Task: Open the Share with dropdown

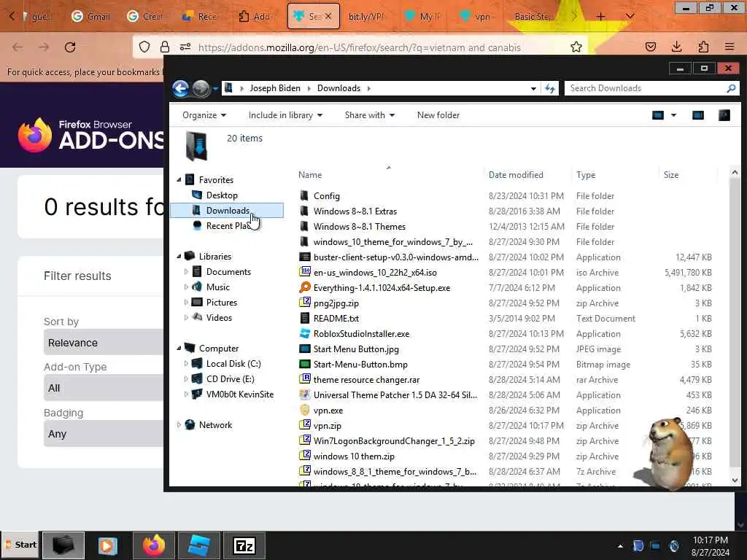Action: [x=370, y=115]
